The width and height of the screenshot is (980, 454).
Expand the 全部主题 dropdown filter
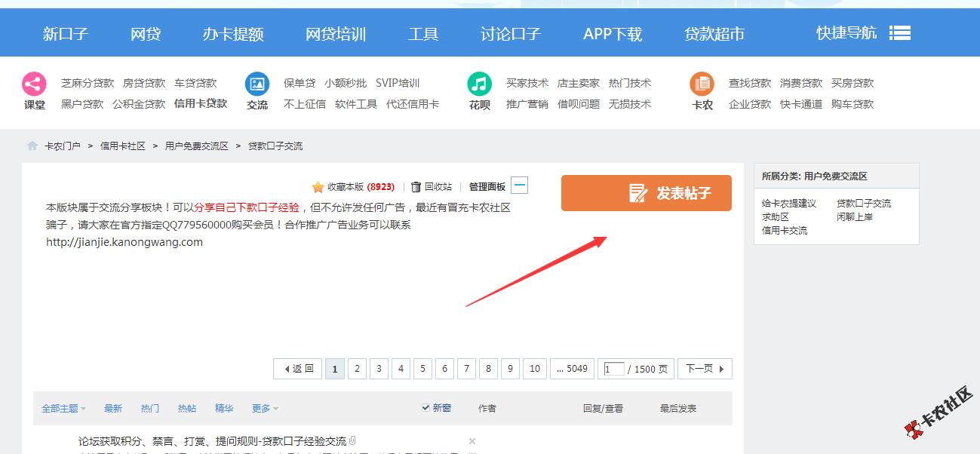63,409
